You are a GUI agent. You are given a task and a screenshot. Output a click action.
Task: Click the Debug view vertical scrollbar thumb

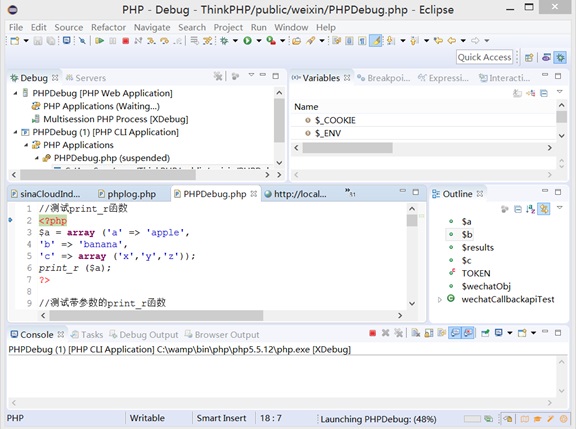coord(279,120)
